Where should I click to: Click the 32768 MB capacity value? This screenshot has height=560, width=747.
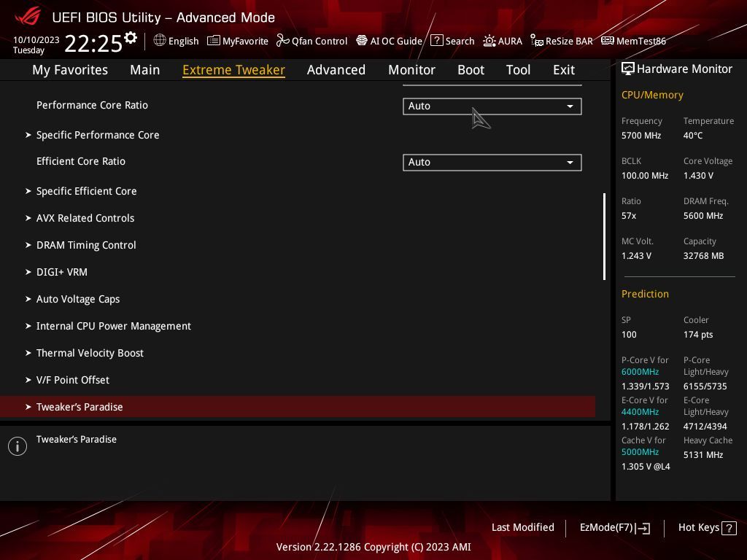[x=704, y=256]
